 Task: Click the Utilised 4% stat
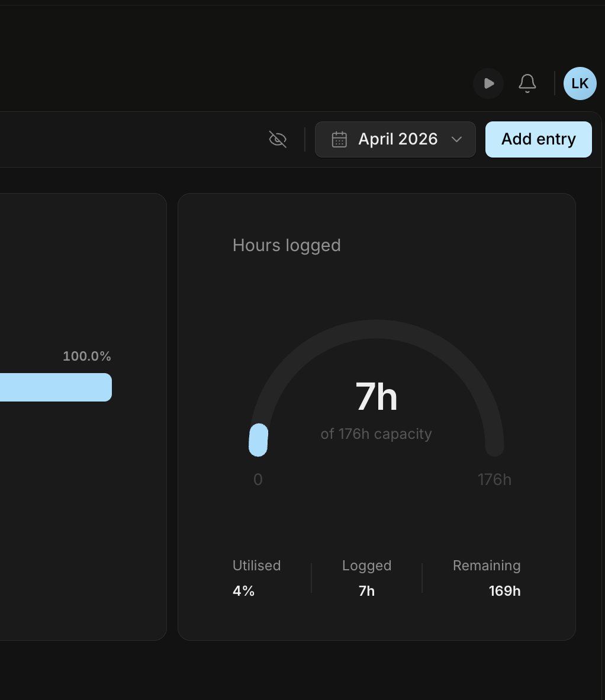pyautogui.click(x=256, y=577)
